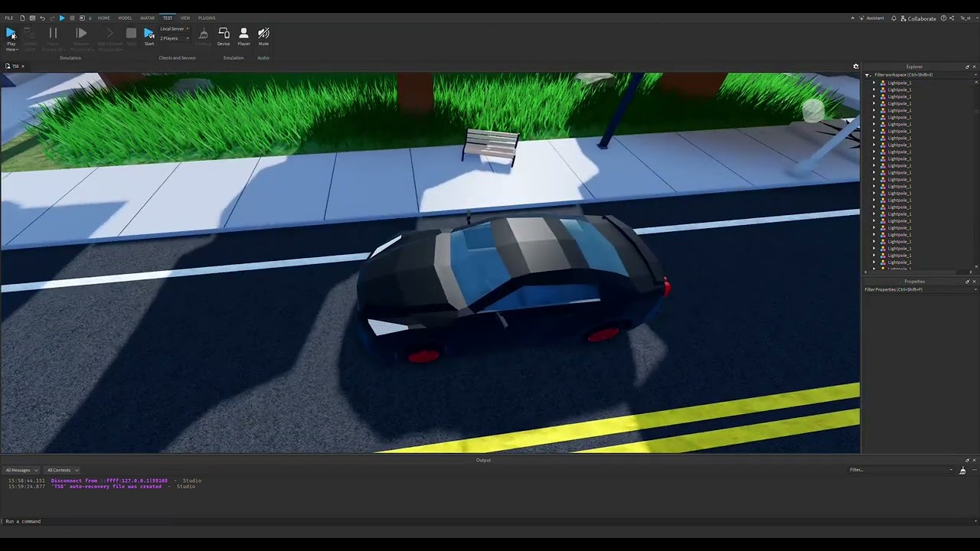The height and width of the screenshot is (551, 980).
Task: Click the Undo arrow in title bar
Action: (x=42, y=18)
